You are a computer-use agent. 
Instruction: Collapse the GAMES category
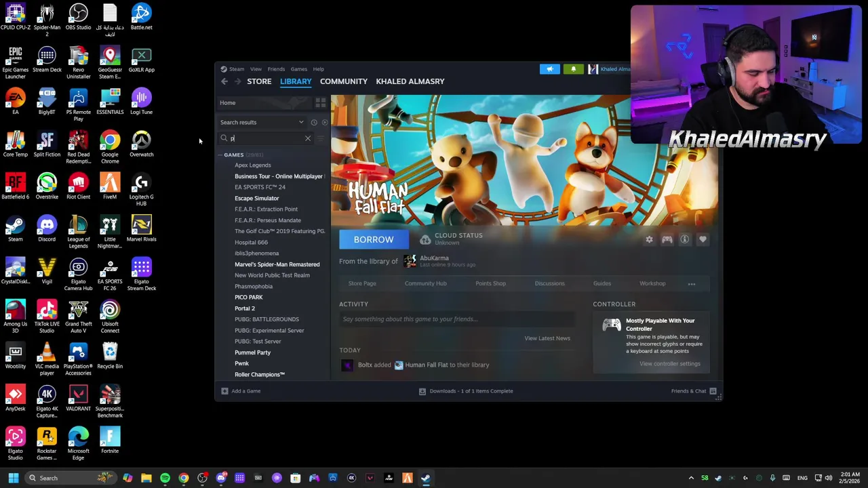(221, 155)
